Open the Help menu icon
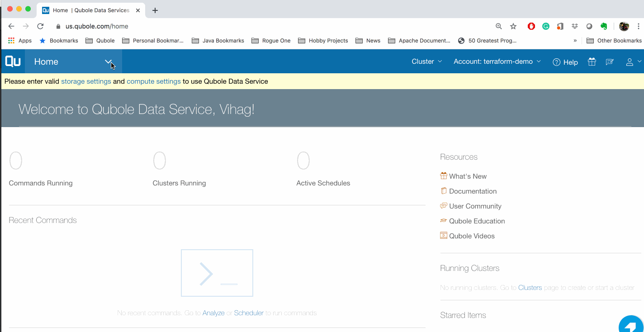This screenshot has height=332, width=644. 557,62
